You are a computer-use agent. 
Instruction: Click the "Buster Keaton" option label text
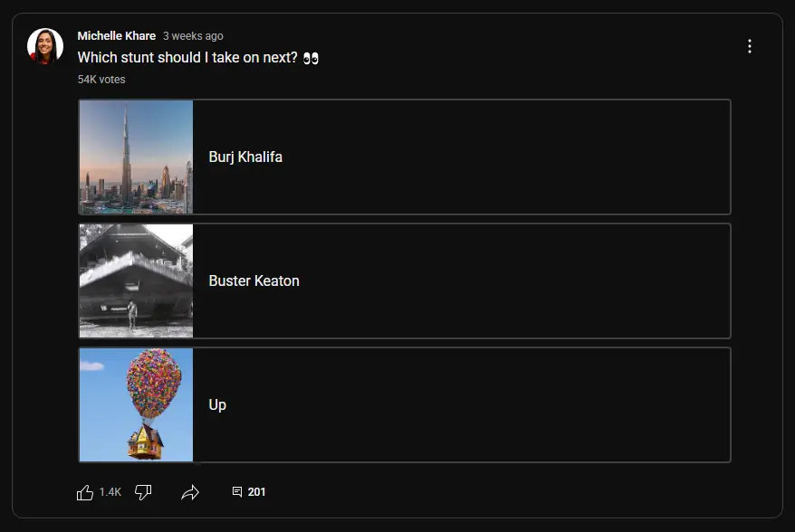pos(254,280)
